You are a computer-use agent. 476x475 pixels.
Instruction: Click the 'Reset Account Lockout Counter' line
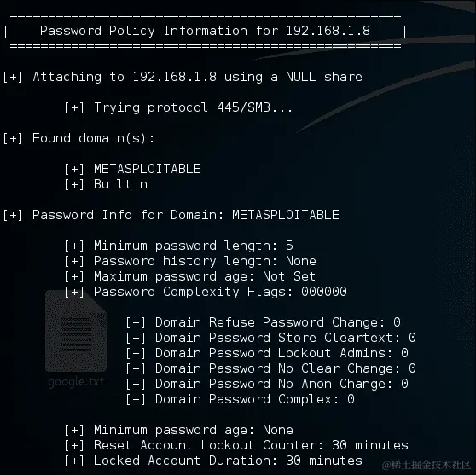236,445
